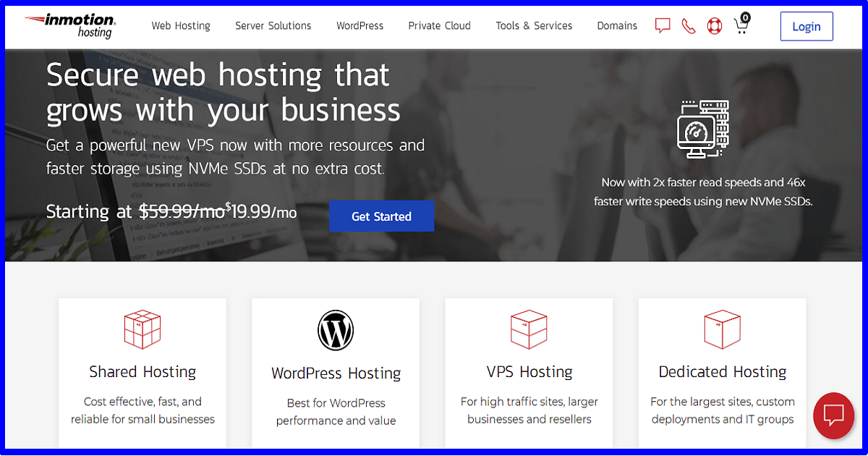This screenshot has height=456, width=868.
Task: Click 'Get a powerful new VPS now' paragraph
Action: (235, 157)
